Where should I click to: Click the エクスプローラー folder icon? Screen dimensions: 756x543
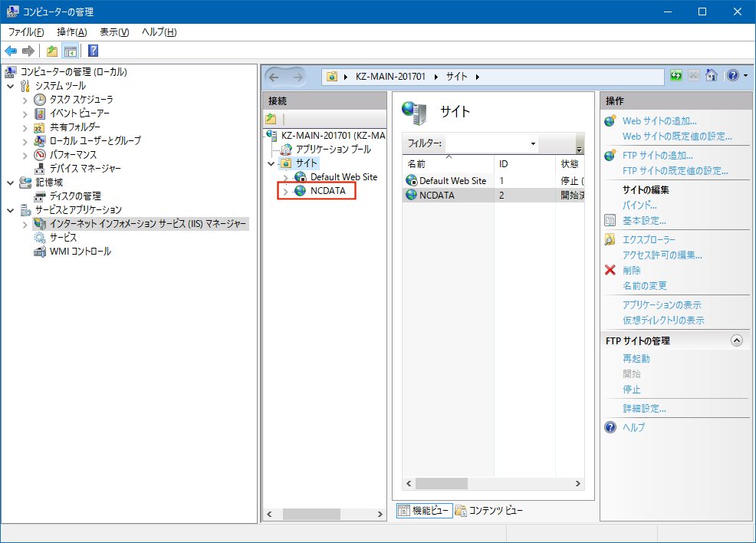tap(610, 240)
